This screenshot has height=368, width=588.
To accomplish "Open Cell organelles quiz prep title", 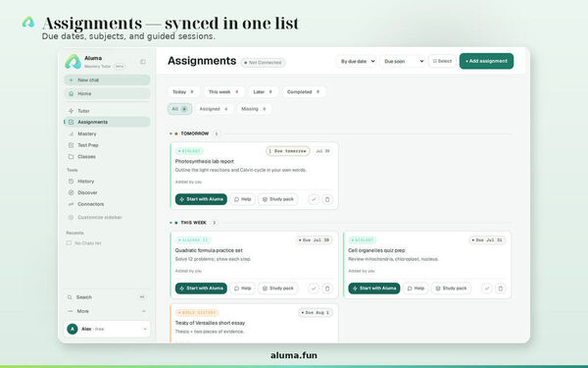I will tap(376, 250).
